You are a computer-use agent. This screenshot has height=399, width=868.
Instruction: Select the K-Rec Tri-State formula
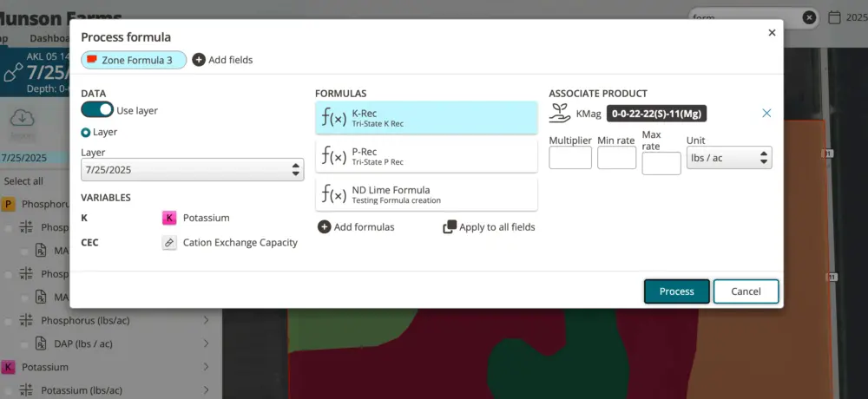(x=426, y=118)
